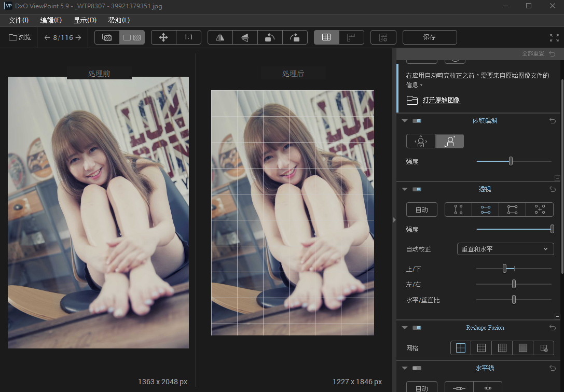
Task: Open custom 网格 grid settings
Action: (544, 348)
